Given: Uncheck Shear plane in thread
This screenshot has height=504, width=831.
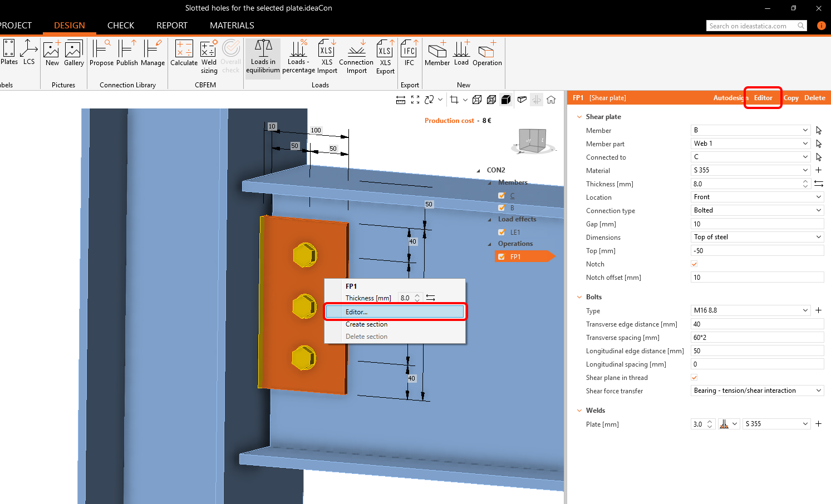Looking at the screenshot, I should 694,377.
